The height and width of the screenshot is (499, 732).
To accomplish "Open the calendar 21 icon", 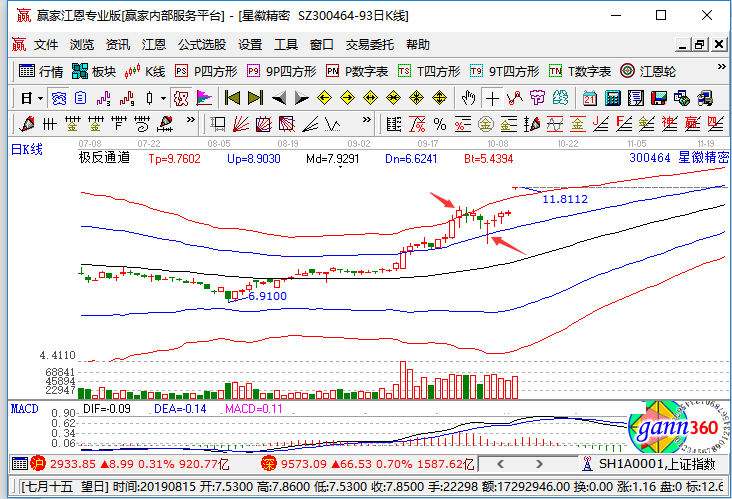I will [x=590, y=98].
